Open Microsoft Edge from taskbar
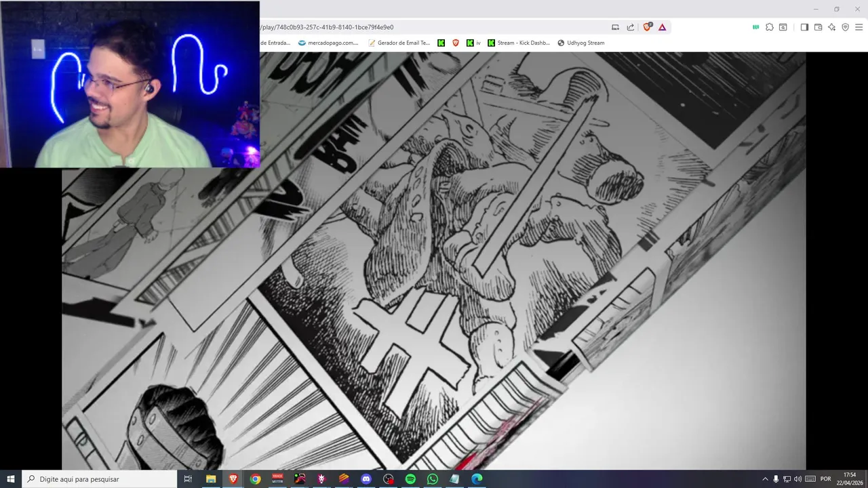868x488 pixels. tap(477, 479)
